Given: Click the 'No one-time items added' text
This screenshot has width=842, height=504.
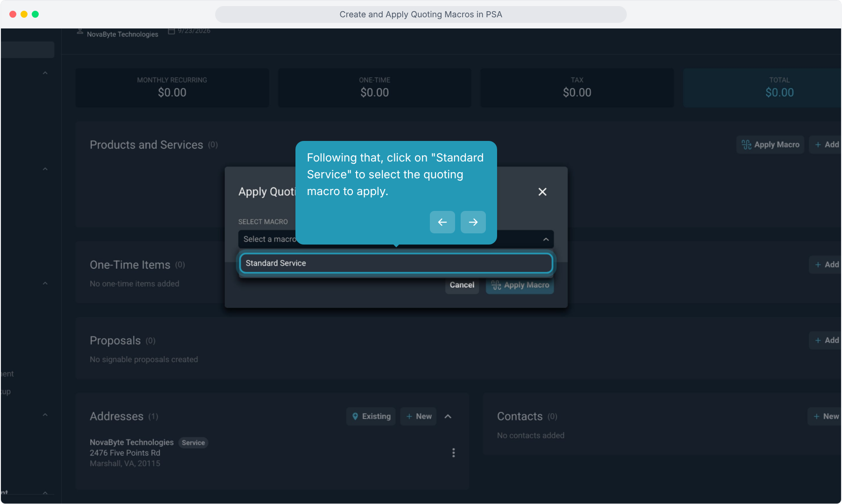Looking at the screenshot, I should point(134,284).
